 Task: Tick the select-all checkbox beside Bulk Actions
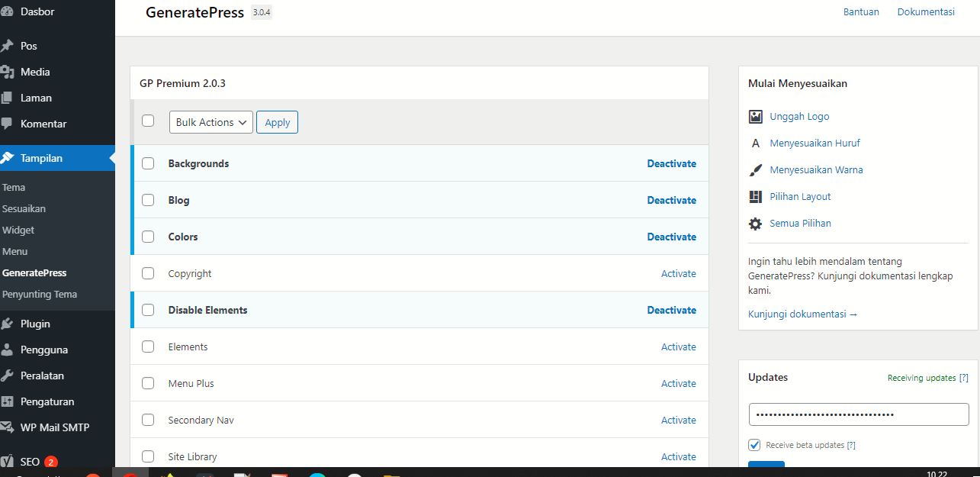point(148,121)
